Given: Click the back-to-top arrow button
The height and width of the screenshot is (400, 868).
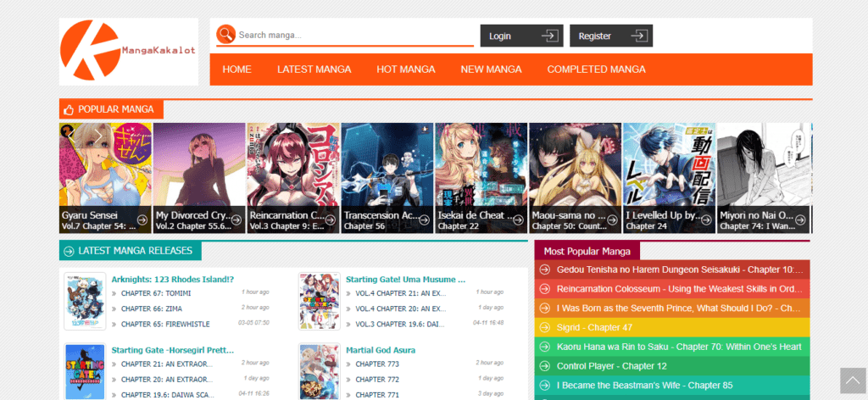Looking at the screenshot, I should tap(853, 381).
